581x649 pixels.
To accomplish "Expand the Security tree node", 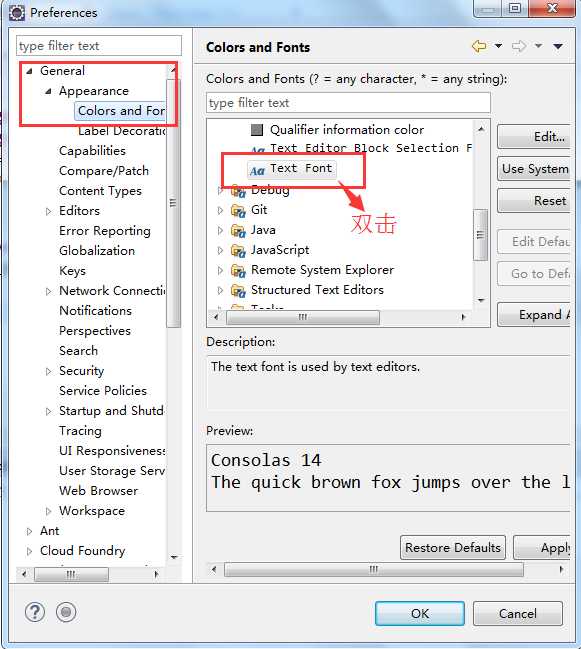I will click(48, 371).
